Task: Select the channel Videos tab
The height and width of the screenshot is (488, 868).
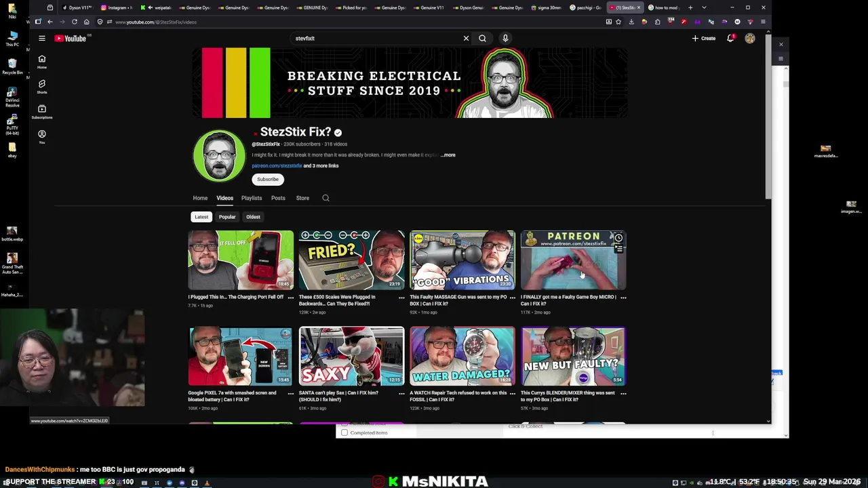Action: click(224, 198)
